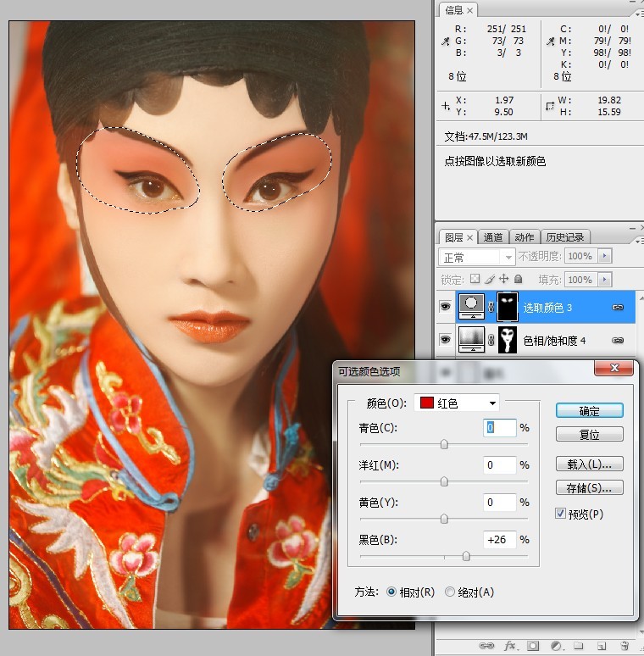
Task: Hide the 选取颜色 3 layer
Action: point(446,307)
